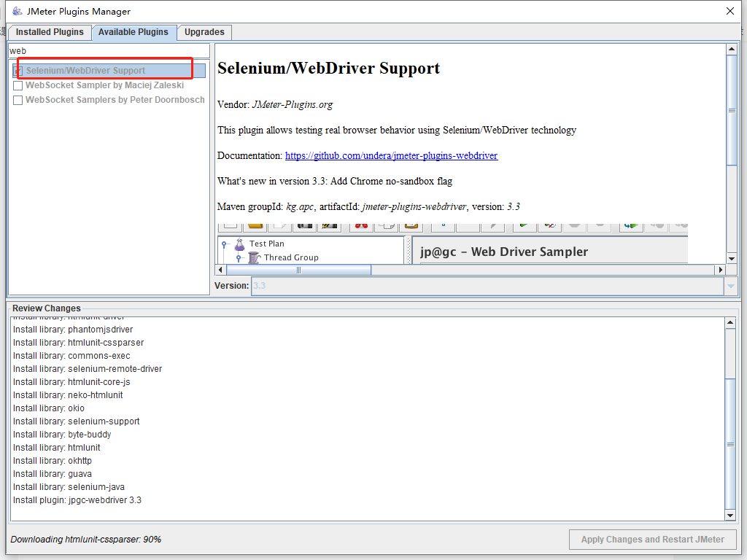Click the Test Plan flask icon

click(x=239, y=244)
